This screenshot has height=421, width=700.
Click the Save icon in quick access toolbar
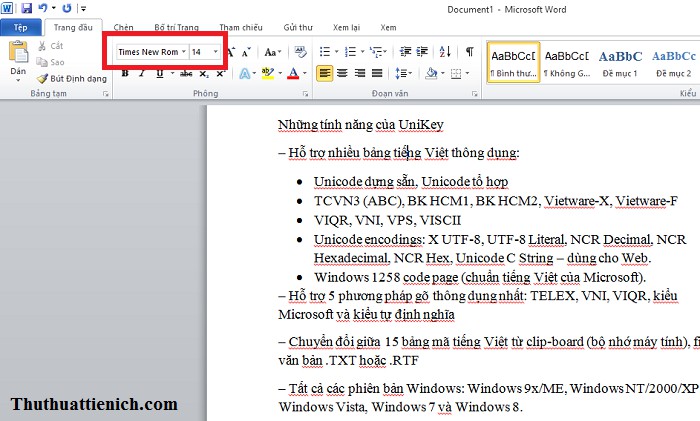point(25,7)
